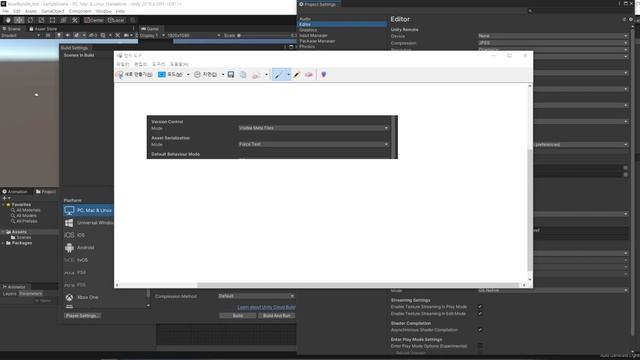This screenshot has width=640, height=360.
Task: Switch to the Scene tab
Action: click(12, 29)
